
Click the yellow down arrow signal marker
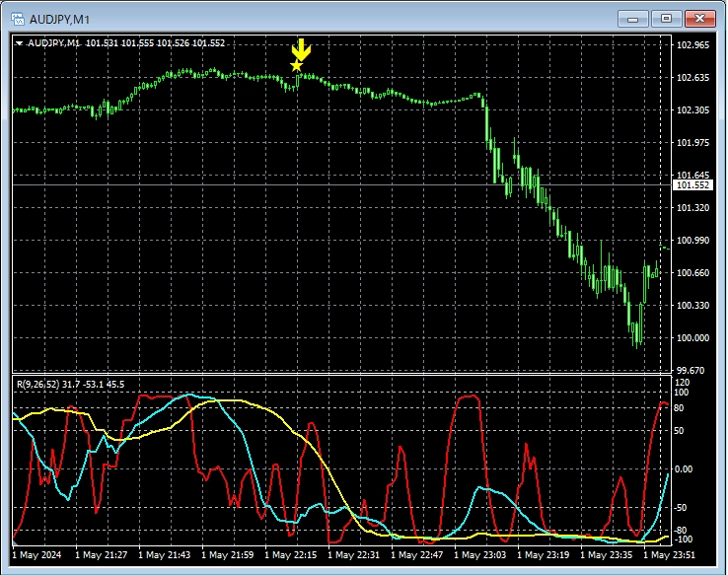[302, 49]
